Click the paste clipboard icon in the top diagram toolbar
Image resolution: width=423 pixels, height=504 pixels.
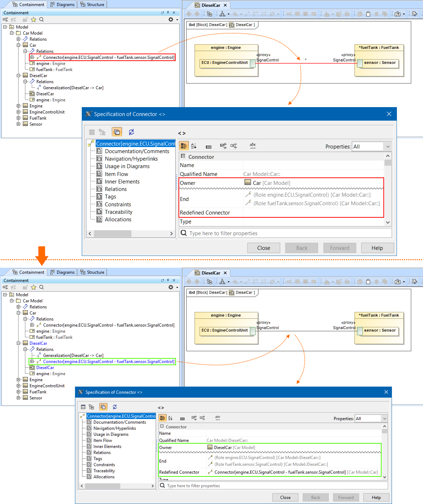(368, 14)
